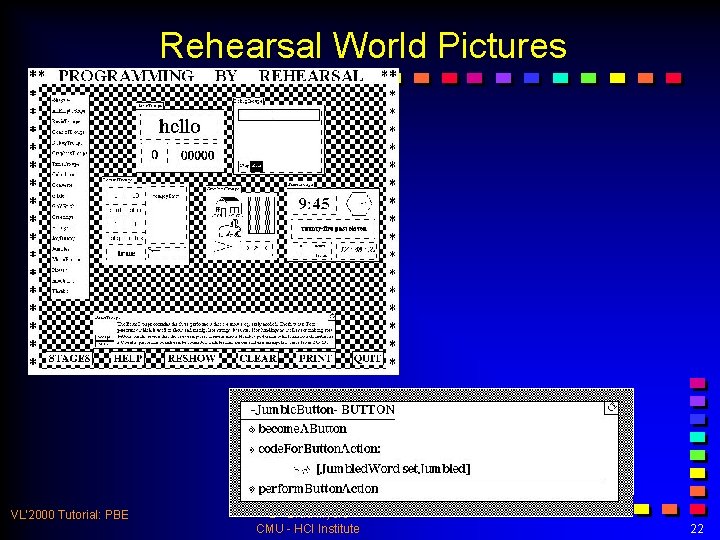The height and width of the screenshot is (540, 720).
Task: Click the "twenty-five past eleven" text
Action: (x=334, y=228)
